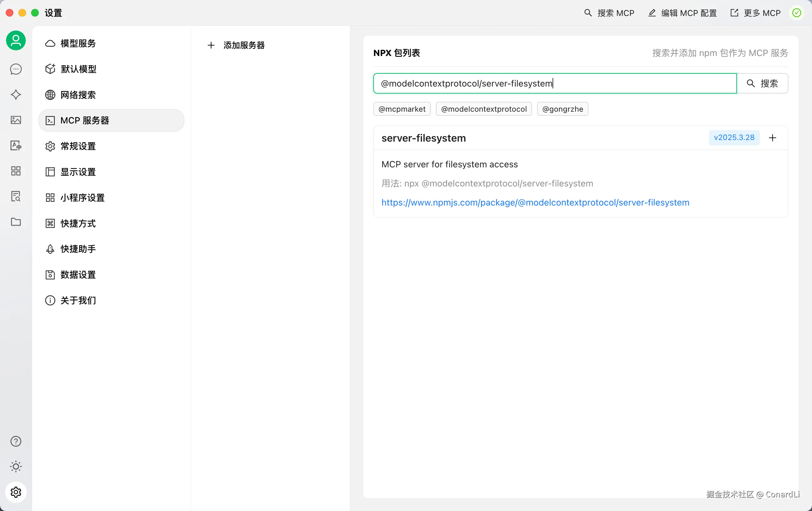
Task: Open the translate sidebar icon
Action: tap(16, 145)
